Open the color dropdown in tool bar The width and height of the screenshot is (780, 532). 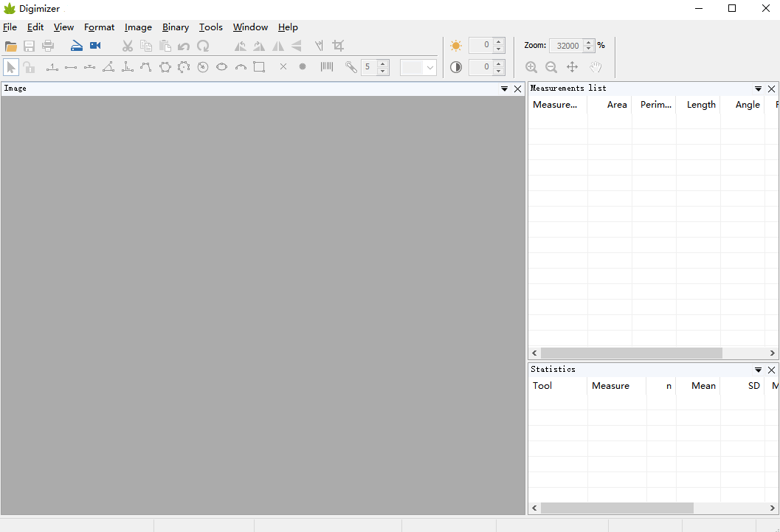coord(429,67)
